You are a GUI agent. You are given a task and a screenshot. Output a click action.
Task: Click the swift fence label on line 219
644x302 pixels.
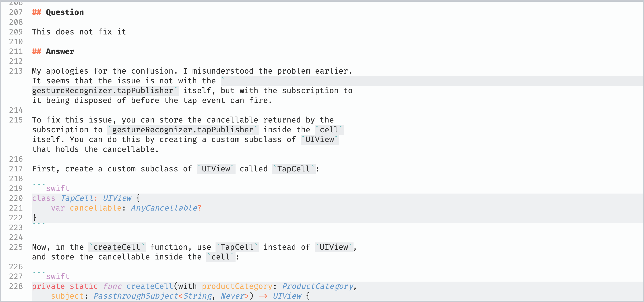pos(58,188)
